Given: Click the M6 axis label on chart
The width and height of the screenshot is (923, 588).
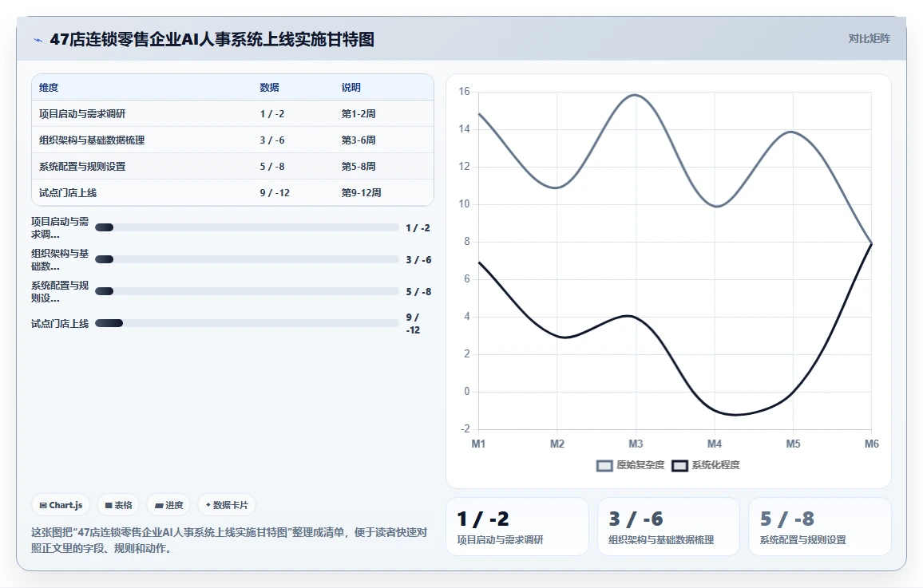Looking at the screenshot, I should [872, 444].
